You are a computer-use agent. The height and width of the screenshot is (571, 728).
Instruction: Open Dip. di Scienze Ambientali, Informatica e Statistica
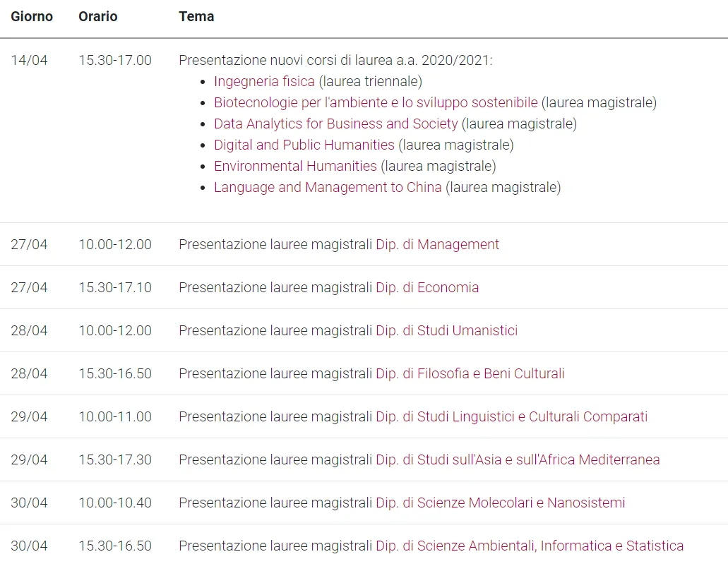(x=530, y=546)
